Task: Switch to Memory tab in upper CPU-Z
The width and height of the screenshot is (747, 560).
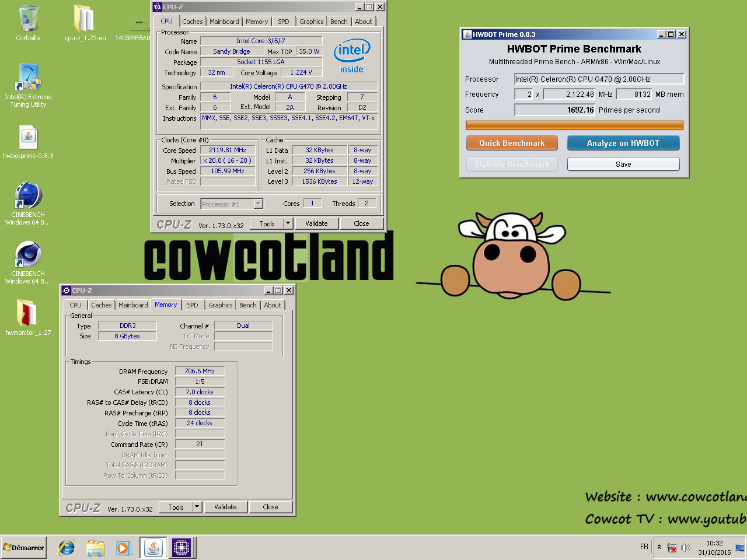Action: pyautogui.click(x=257, y=22)
